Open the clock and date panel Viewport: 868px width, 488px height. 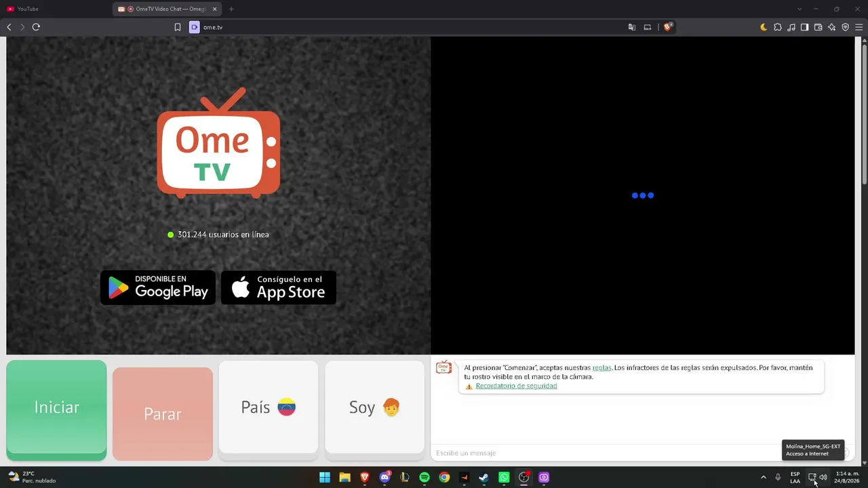(847, 477)
